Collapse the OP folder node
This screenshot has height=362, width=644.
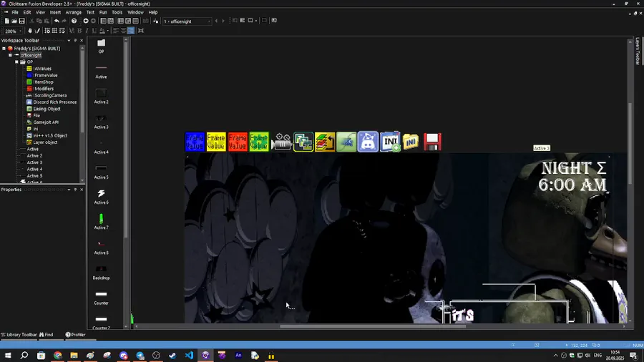coord(17,62)
